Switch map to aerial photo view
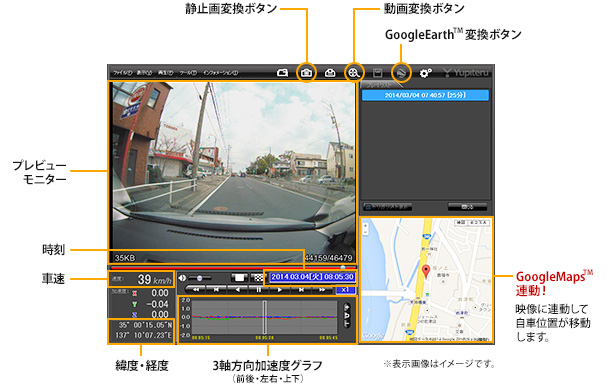Viewport: 607px width, 388px height. 479,223
